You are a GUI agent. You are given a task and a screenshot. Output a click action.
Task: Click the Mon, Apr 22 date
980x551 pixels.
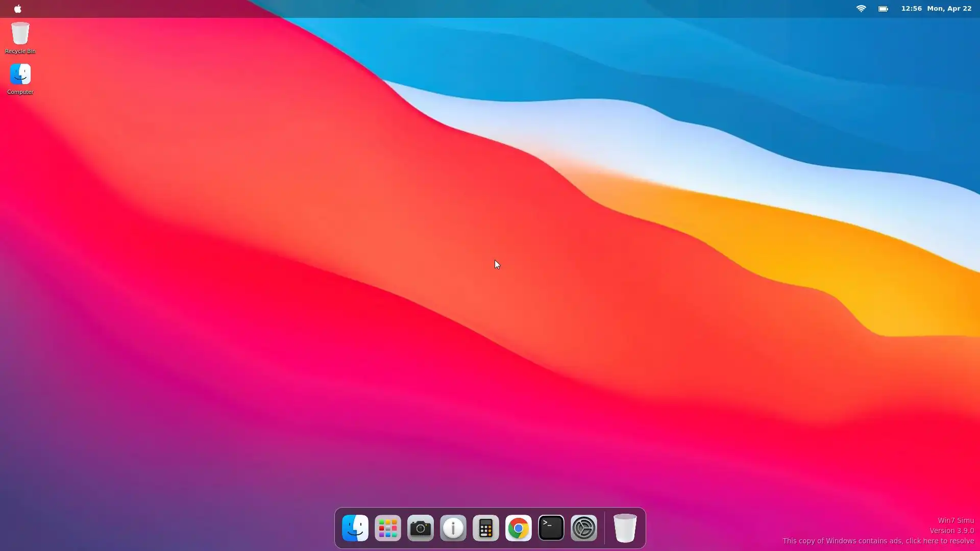(x=949, y=9)
